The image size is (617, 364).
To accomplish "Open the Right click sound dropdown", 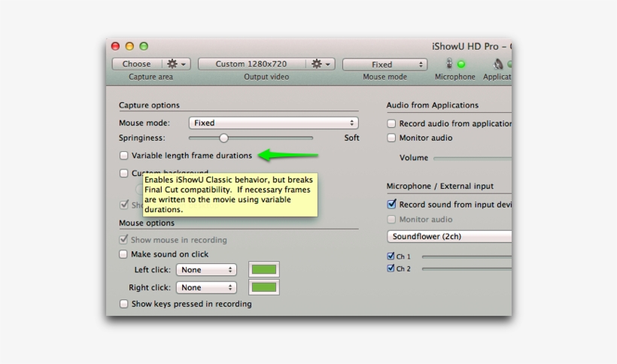I will [206, 287].
